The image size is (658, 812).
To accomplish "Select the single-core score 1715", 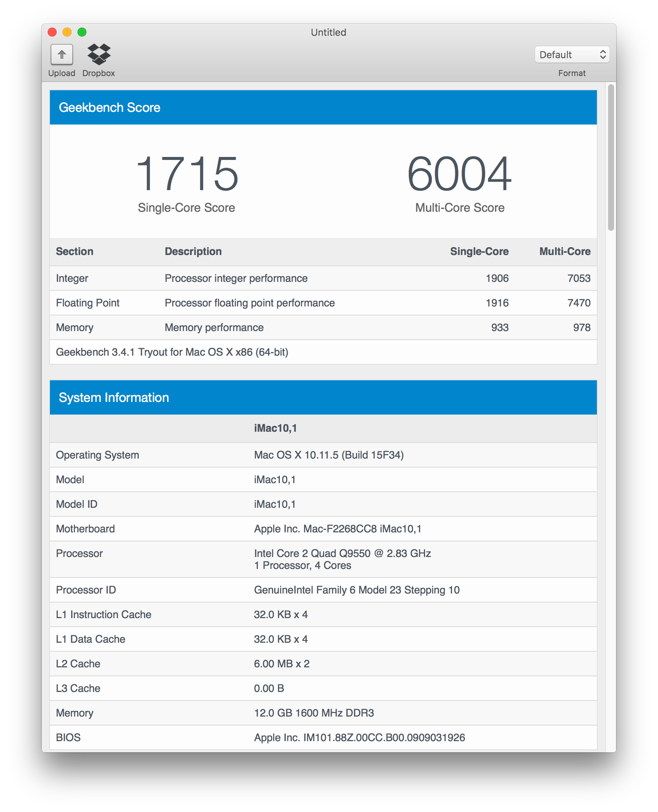I will click(x=187, y=173).
